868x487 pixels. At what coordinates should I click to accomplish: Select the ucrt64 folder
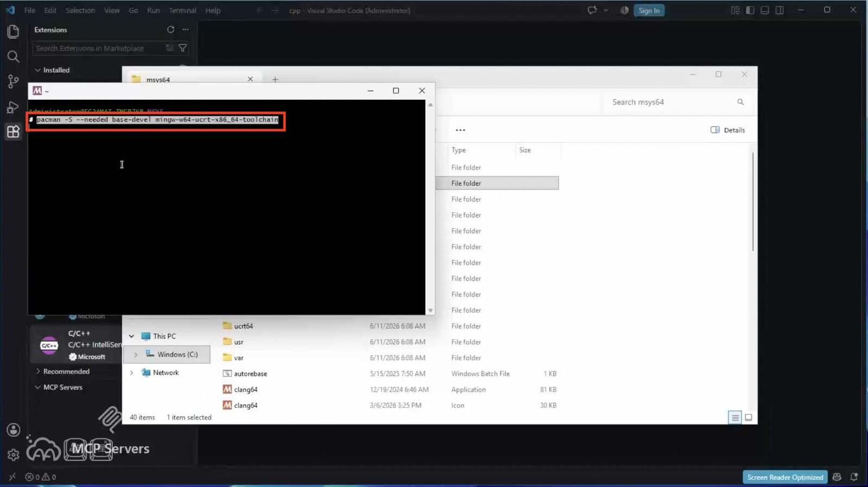[244, 326]
